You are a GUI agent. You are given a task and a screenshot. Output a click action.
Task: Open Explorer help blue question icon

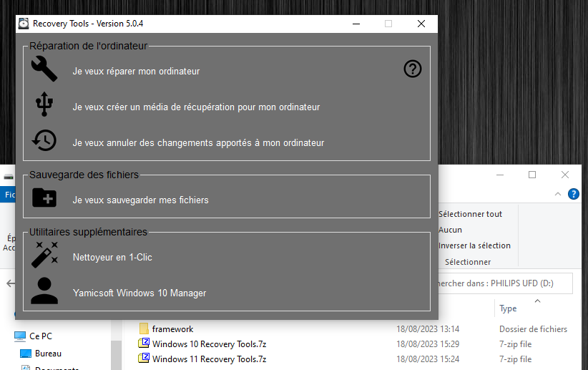tap(574, 194)
